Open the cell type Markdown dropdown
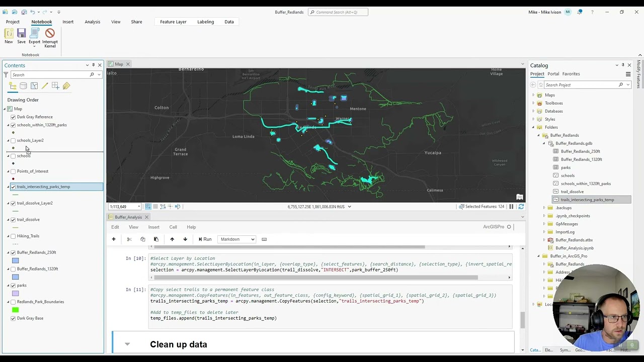644x362 pixels. click(237, 239)
